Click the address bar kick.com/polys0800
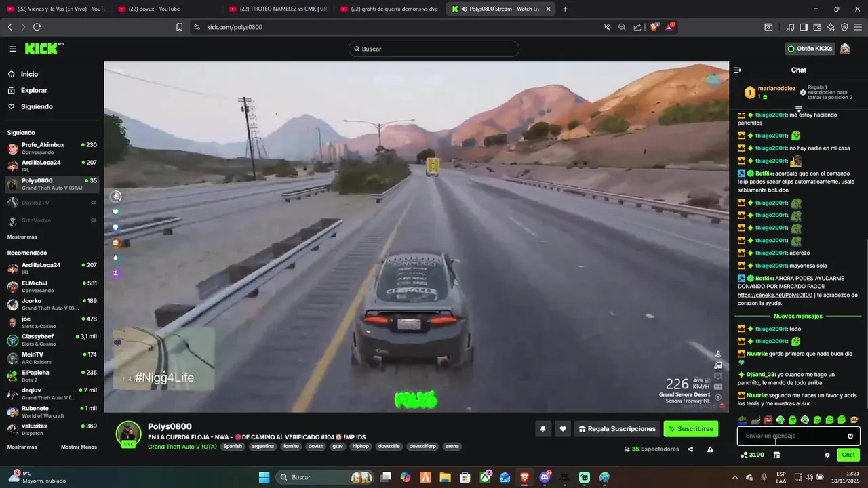 234,27
